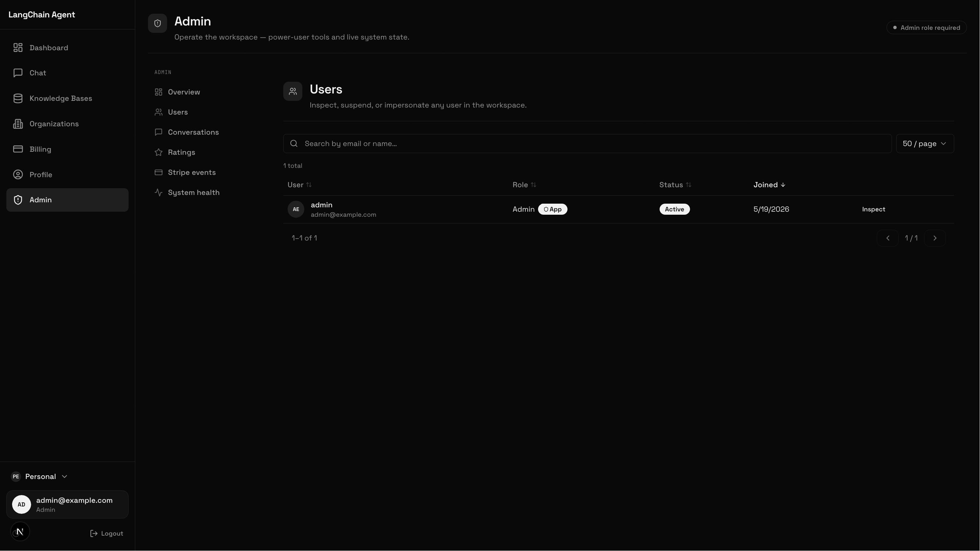Go to previous page of users
Viewport: 980px width, 551px height.
(888, 238)
